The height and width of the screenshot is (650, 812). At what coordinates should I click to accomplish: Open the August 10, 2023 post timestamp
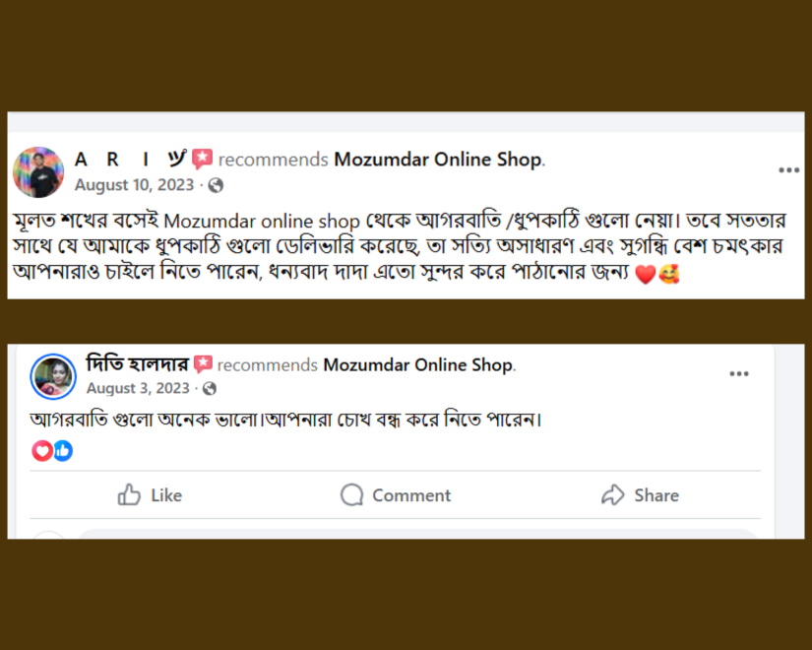click(x=134, y=185)
